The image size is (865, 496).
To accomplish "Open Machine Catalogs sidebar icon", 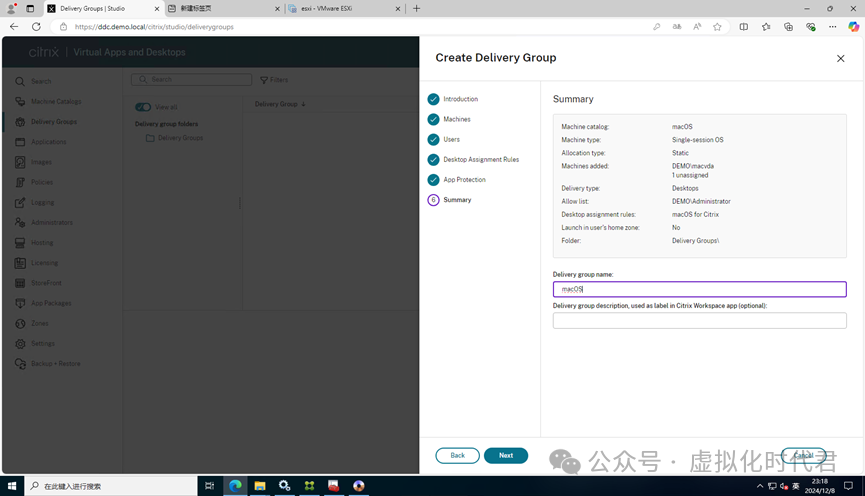I will pyautogui.click(x=20, y=102).
